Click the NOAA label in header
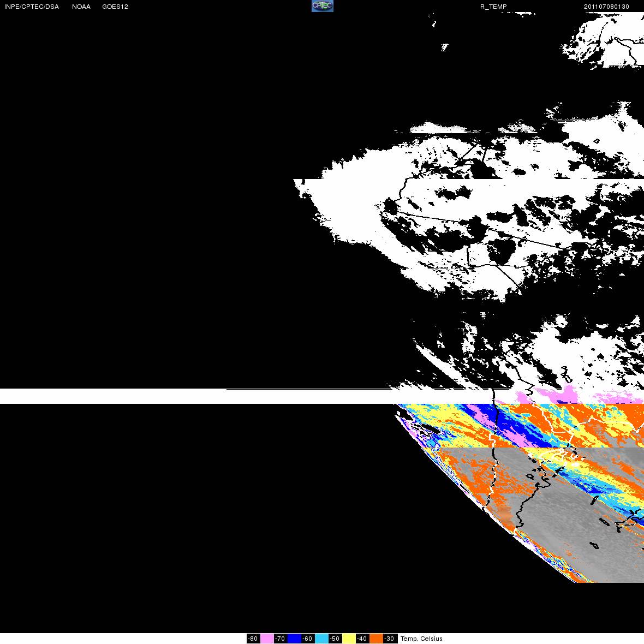Image resolution: width=644 pixels, height=644 pixels. pyautogui.click(x=81, y=7)
